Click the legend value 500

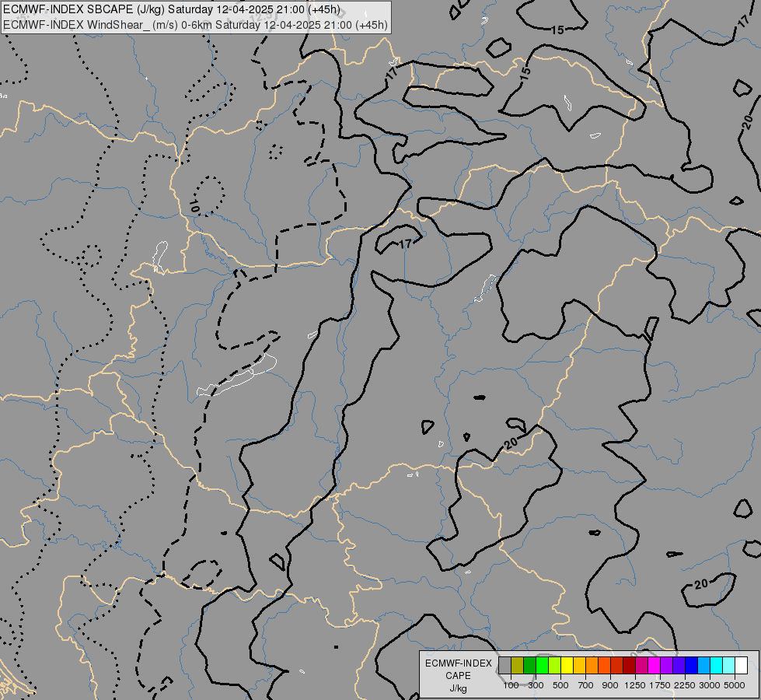[x=560, y=685]
